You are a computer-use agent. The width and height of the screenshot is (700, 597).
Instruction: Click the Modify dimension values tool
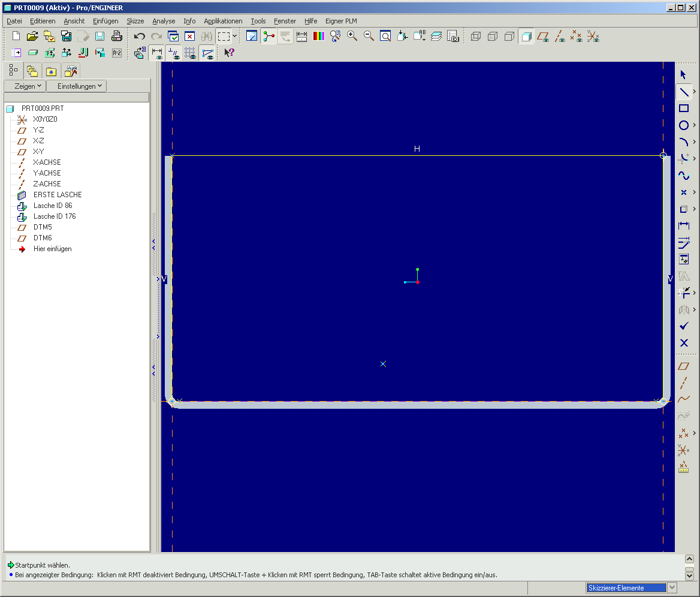[683, 243]
